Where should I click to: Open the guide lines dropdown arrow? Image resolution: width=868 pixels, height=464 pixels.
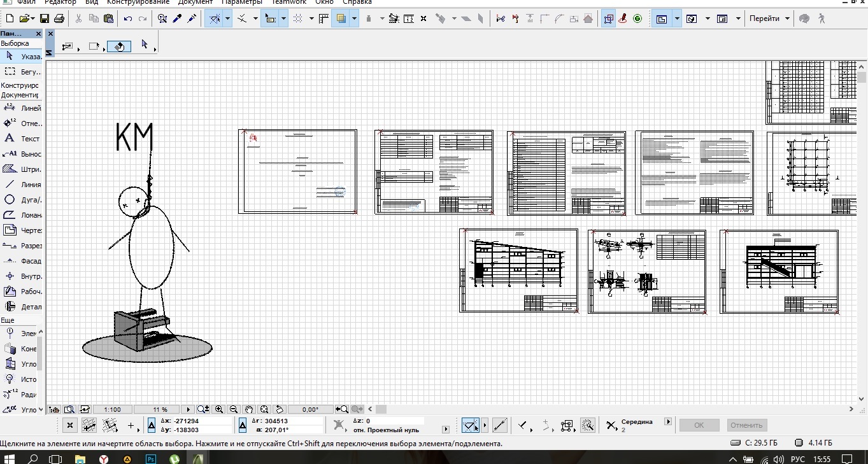227,19
